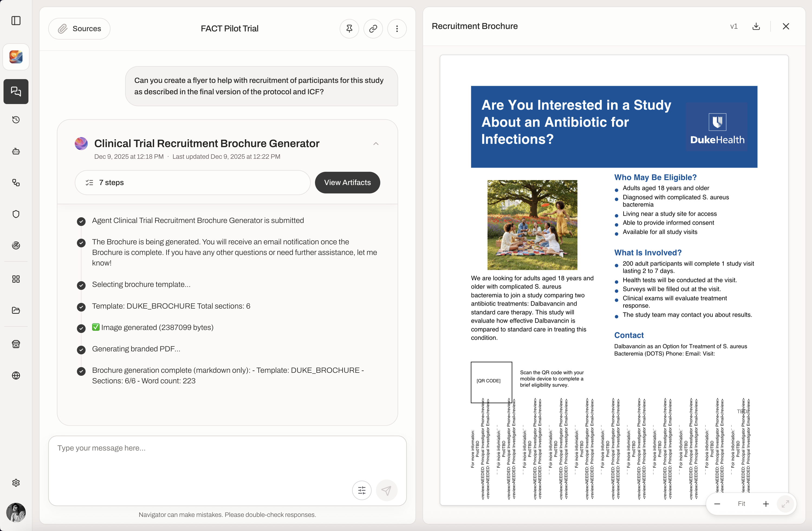Screen dimensions: 812x531
Task: Open the user profile avatar
Action: click(x=16, y=512)
